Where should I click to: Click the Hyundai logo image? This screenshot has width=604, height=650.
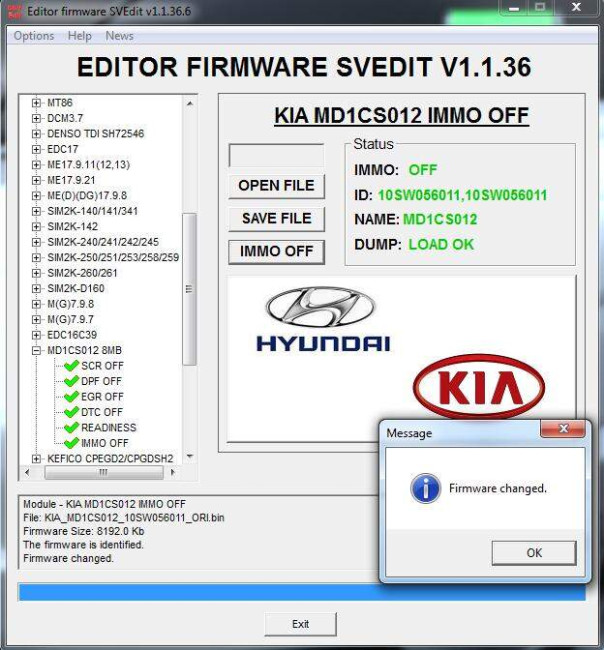pos(323,319)
